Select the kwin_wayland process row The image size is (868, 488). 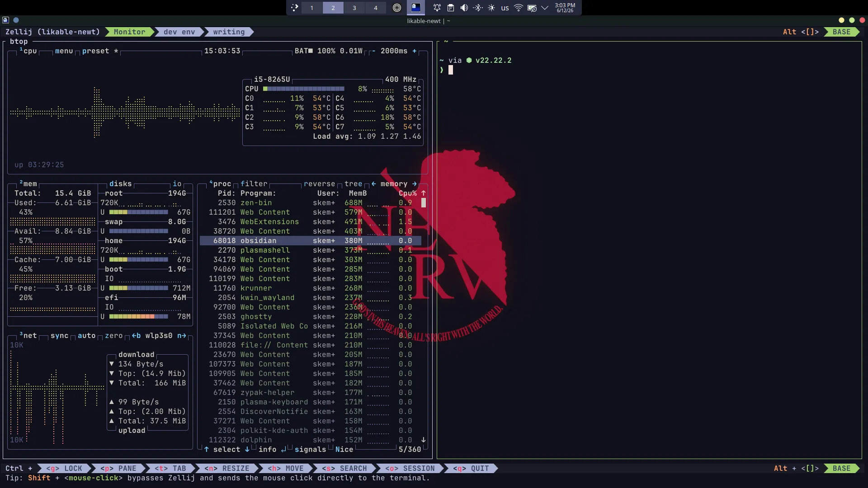(311, 298)
